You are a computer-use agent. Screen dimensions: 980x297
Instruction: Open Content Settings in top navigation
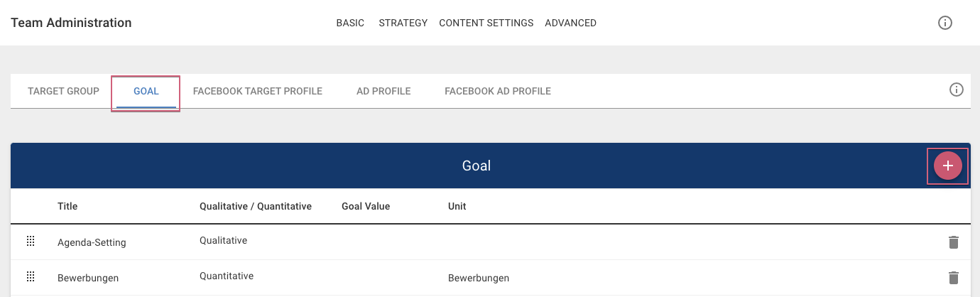486,23
